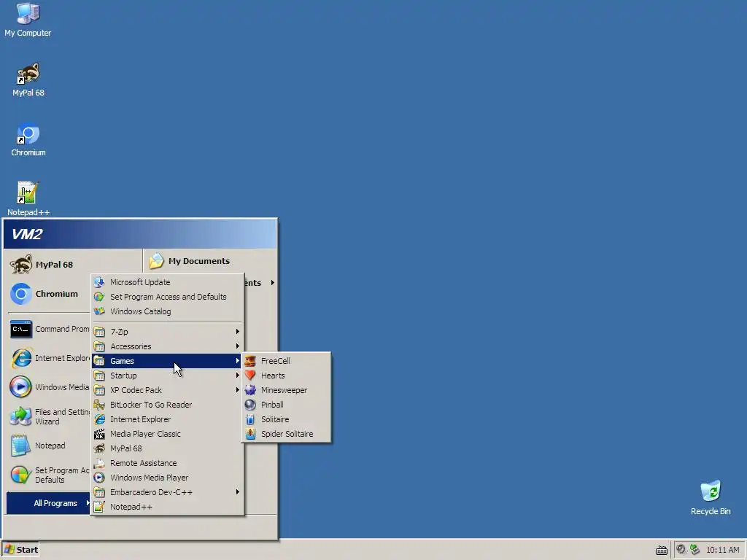Click the VM2 user name header
Screen dimensions: 747x560
point(27,234)
